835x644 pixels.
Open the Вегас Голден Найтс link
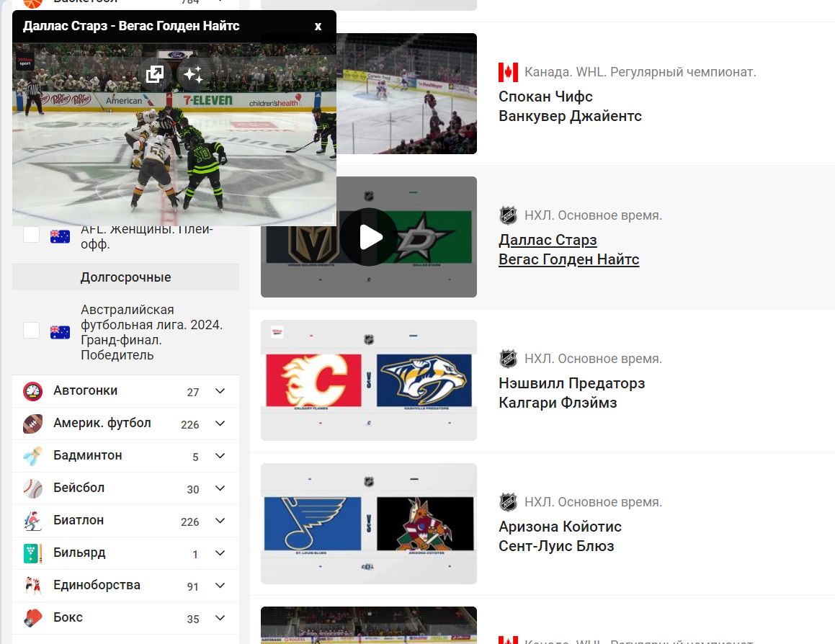point(568,259)
